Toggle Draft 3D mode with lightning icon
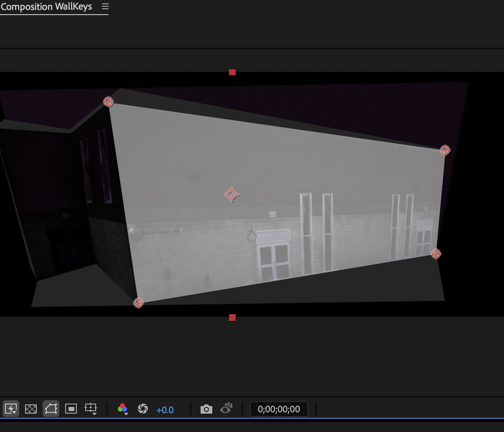This screenshot has width=504, height=432. pyautogui.click(x=11, y=409)
